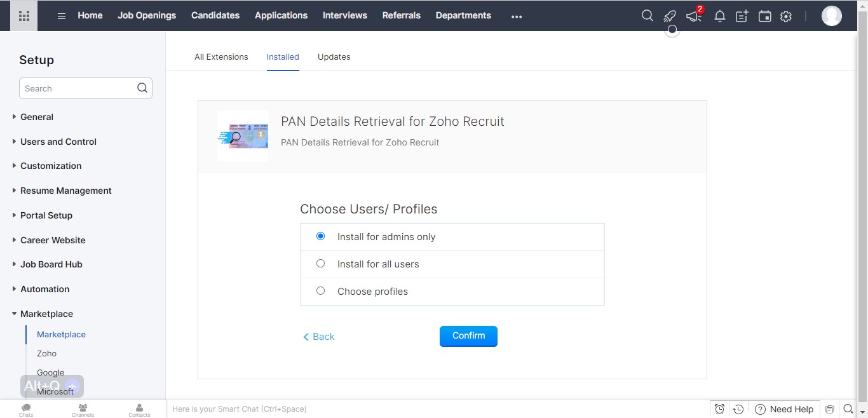Focus the Setup search field

click(x=86, y=88)
